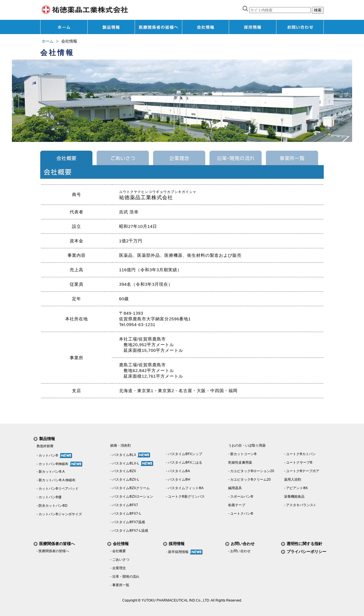Open 製品情報 in the main navigation
The height and width of the screenshot is (616, 364).
pos(111,27)
